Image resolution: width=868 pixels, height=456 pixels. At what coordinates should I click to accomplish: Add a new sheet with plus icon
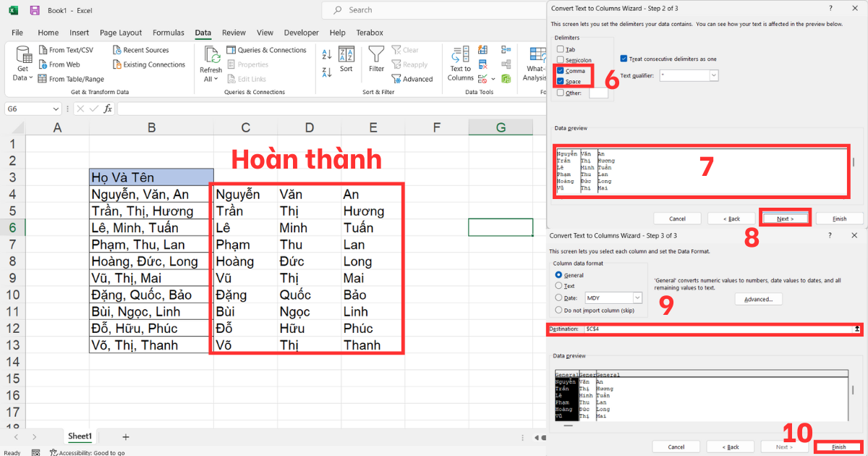point(126,436)
